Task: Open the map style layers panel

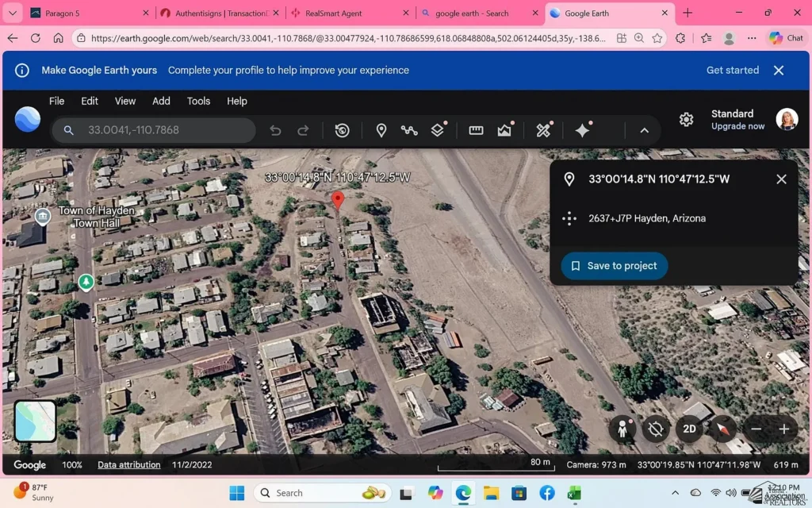Action: [x=438, y=129]
